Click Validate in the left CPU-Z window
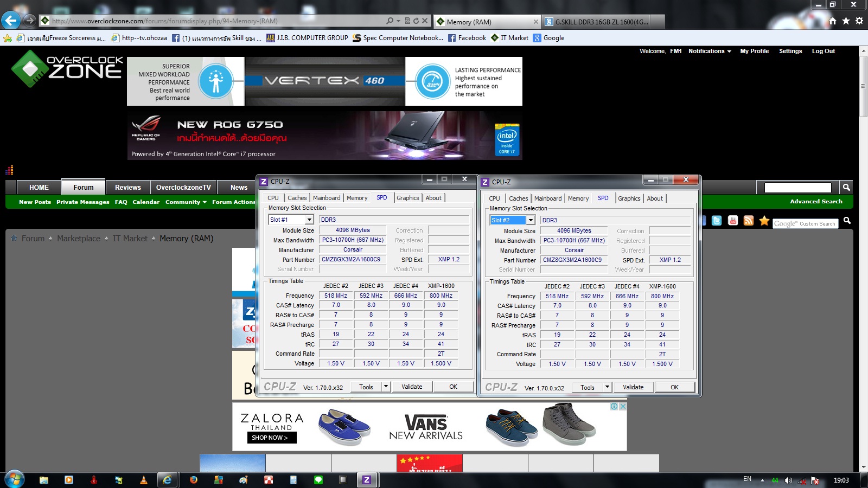 tap(412, 387)
